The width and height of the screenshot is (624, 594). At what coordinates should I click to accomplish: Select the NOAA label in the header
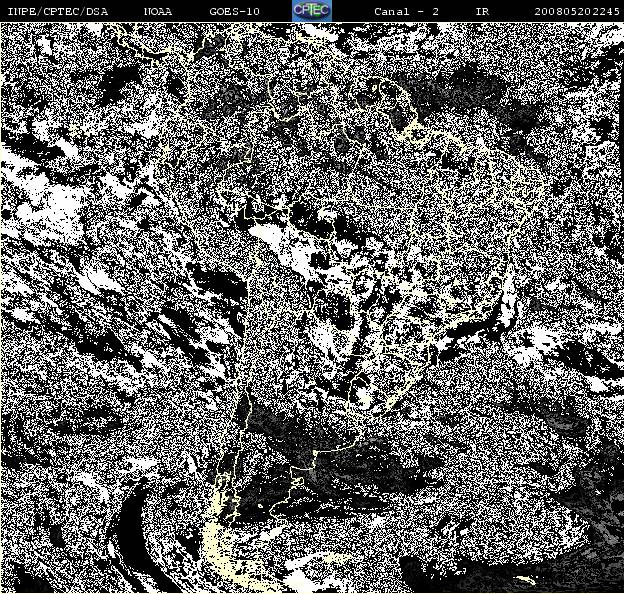click(x=158, y=12)
